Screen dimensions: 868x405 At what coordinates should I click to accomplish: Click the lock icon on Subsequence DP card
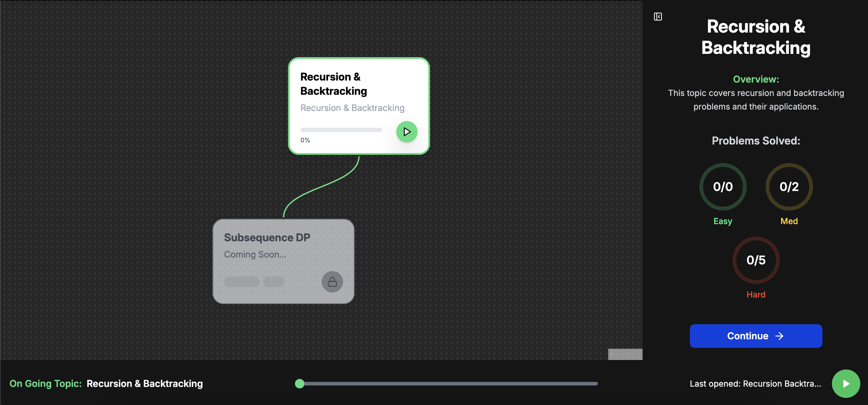coord(332,282)
